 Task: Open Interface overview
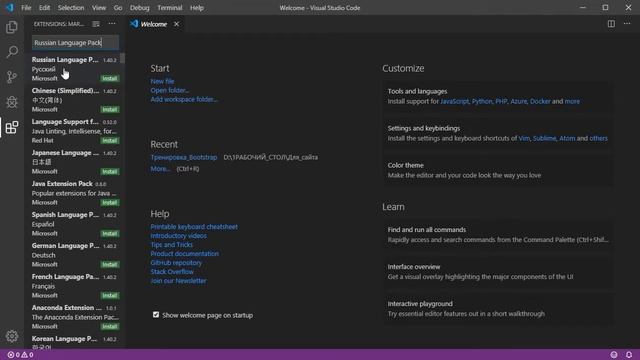[x=497, y=272]
